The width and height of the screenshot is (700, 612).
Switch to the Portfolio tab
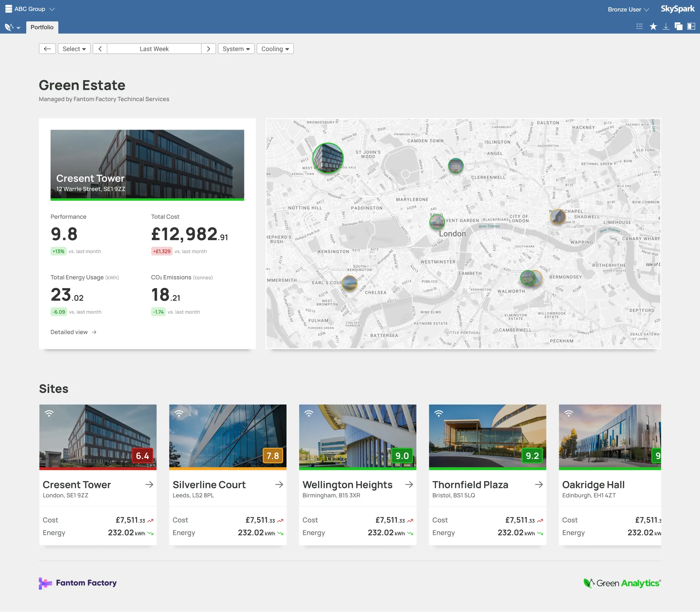42,27
